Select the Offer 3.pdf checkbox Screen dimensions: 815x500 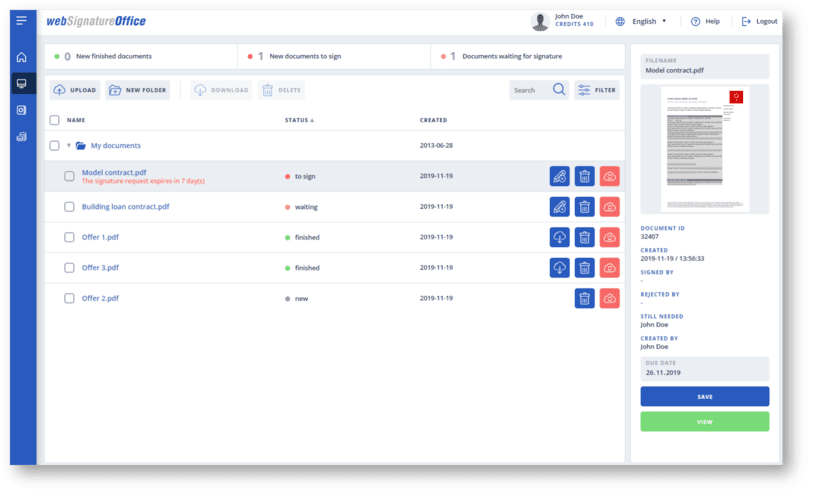pyautogui.click(x=70, y=268)
